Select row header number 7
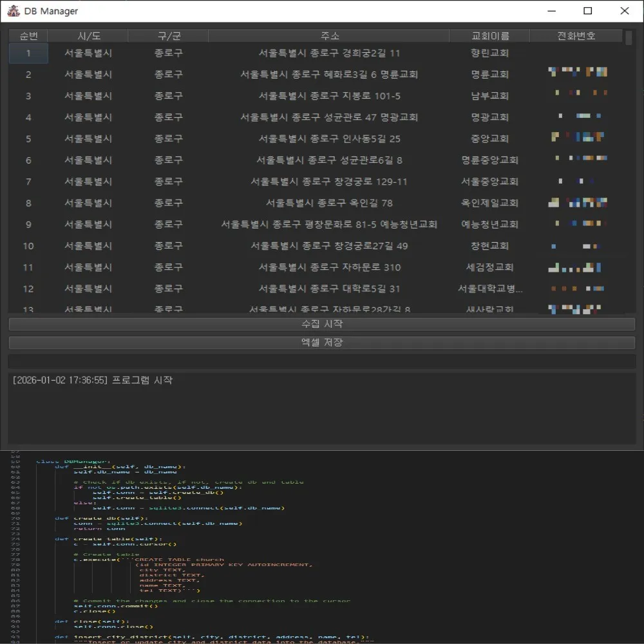This screenshot has height=644, width=644. (x=28, y=182)
